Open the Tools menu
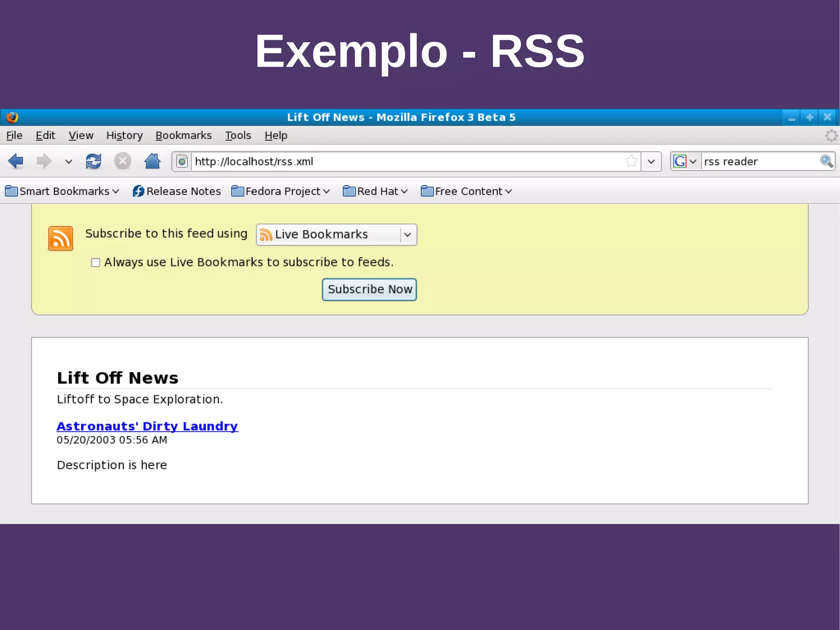 point(238,135)
